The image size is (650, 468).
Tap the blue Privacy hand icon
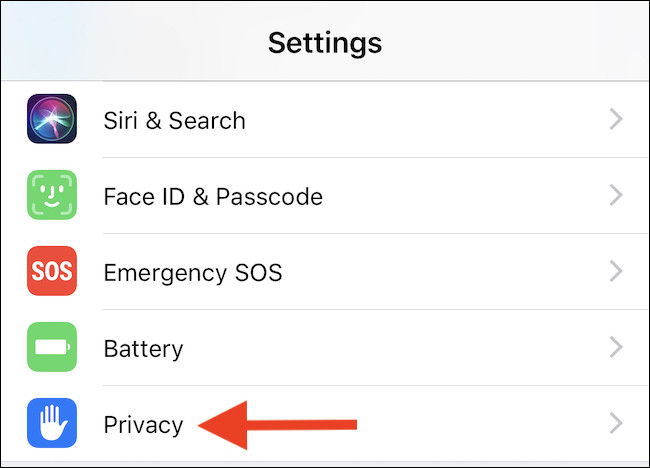52,424
